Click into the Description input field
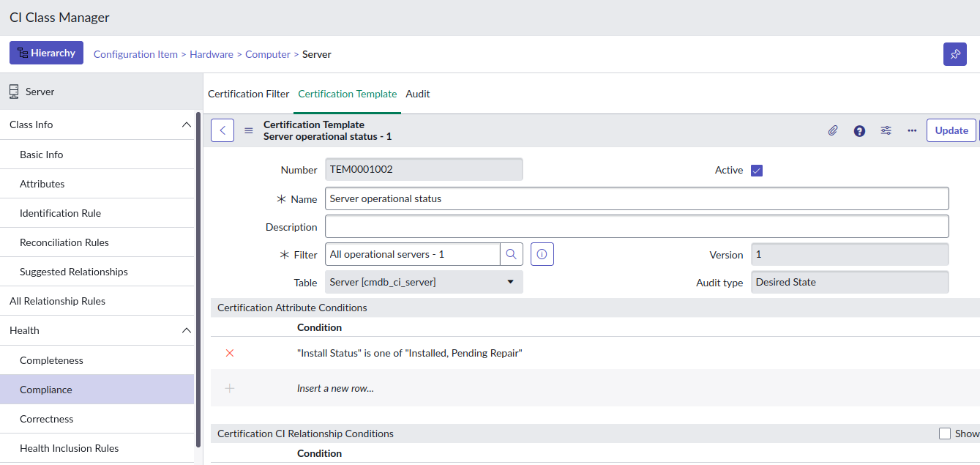 pyautogui.click(x=636, y=226)
